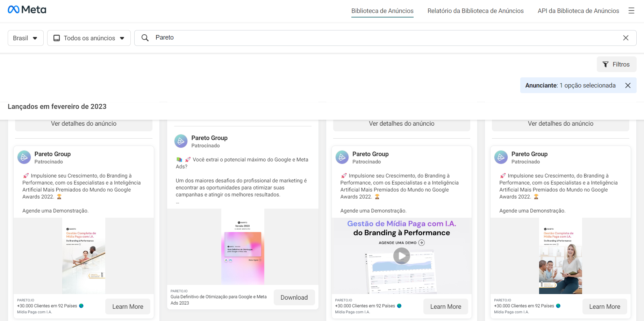644x321 pixels.
Task: Click Ver detalhes do anúncio in first column
Action: tap(84, 124)
